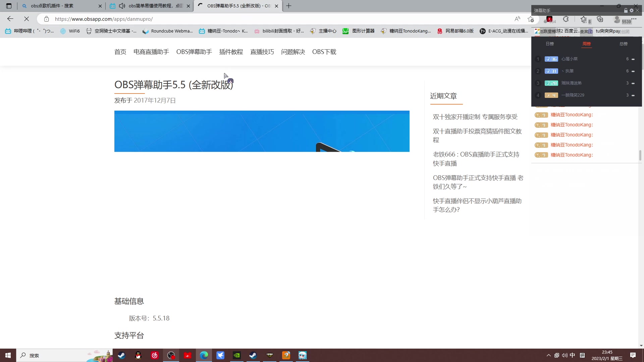Close the obs点歌机插件 search tab
The image size is (644, 362).
(100, 6)
